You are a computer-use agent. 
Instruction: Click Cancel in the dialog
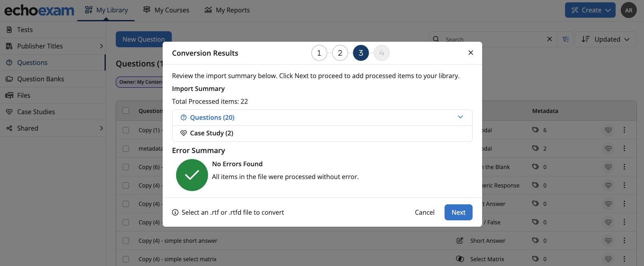(x=425, y=212)
